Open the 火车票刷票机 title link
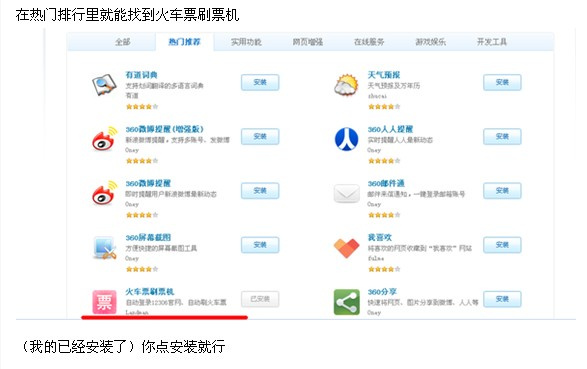 pos(150,292)
